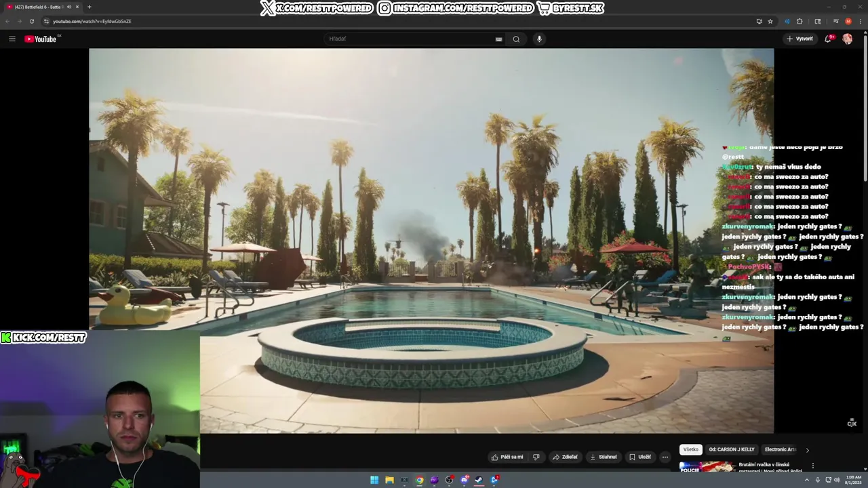Click the browser forward arrow

(x=19, y=21)
